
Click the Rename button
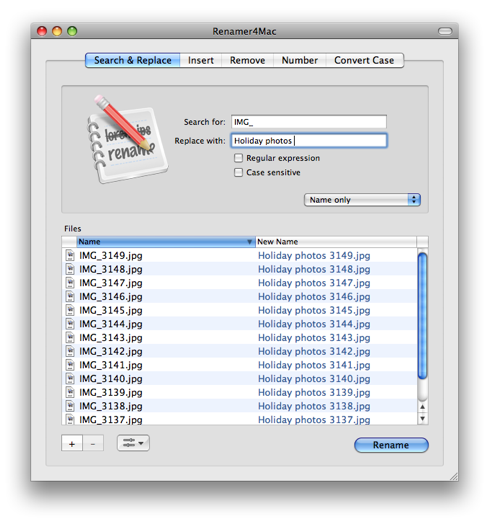point(391,445)
